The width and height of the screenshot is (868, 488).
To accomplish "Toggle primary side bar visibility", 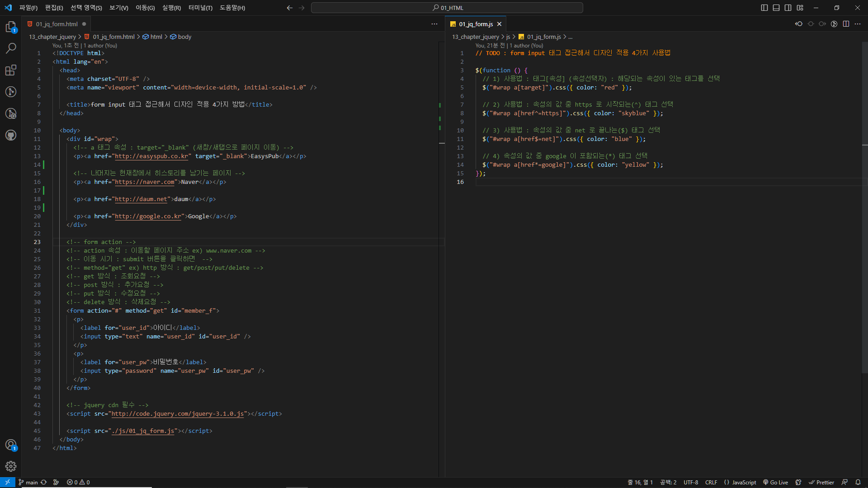I will [764, 8].
